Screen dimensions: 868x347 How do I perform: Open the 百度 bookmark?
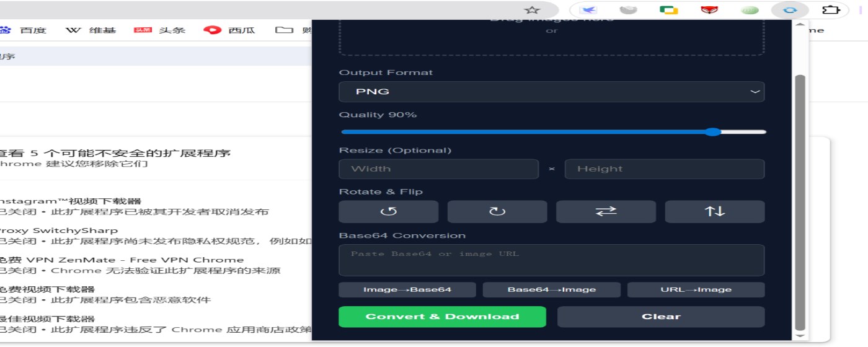point(24,30)
